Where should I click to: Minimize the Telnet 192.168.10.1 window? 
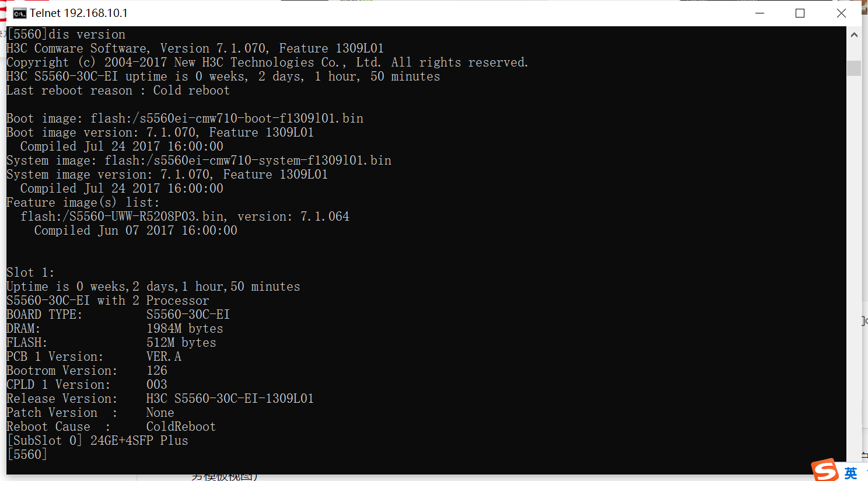pyautogui.click(x=759, y=13)
